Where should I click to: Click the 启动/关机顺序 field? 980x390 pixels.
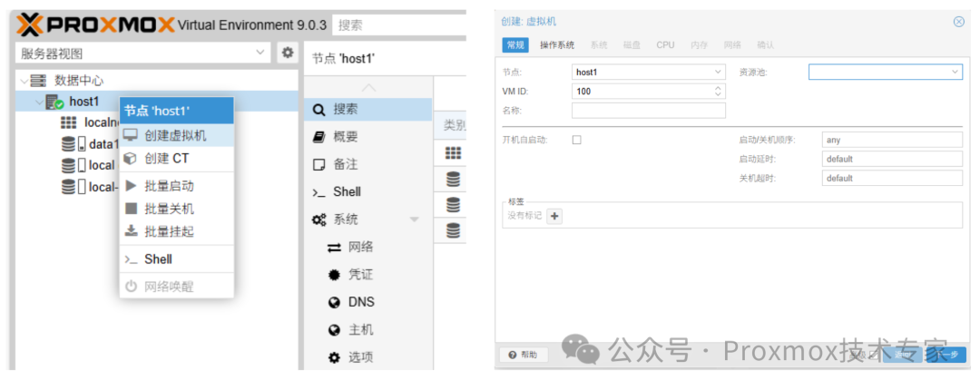tap(892, 140)
